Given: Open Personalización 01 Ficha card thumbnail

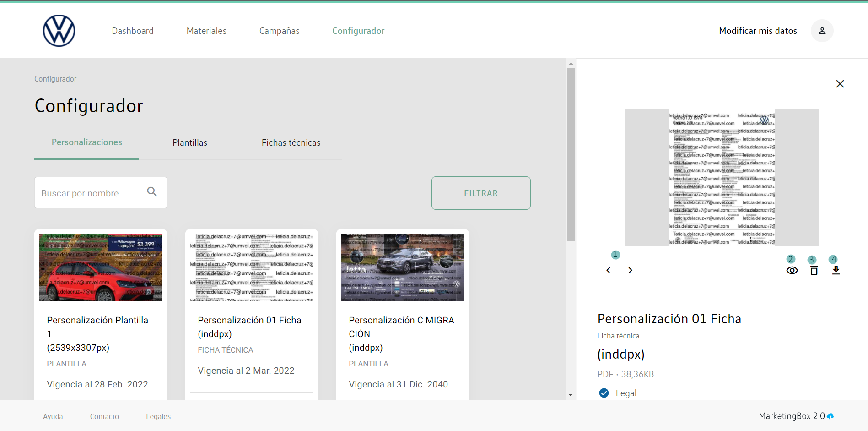Looking at the screenshot, I should click(x=252, y=267).
